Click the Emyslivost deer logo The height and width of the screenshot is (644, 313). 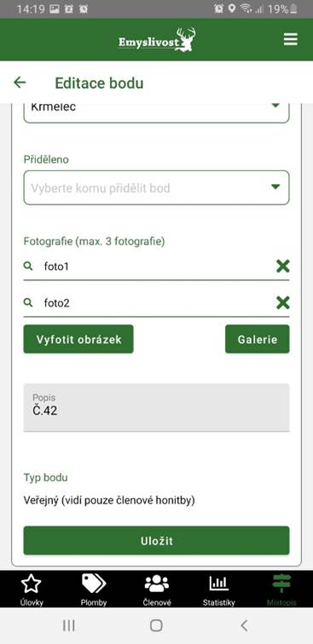(x=157, y=39)
